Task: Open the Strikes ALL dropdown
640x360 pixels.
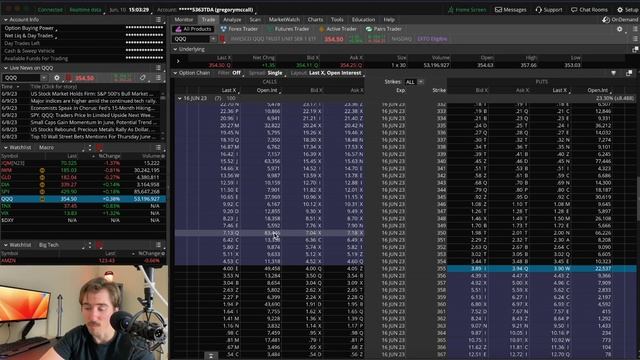Action: point(413,82)
